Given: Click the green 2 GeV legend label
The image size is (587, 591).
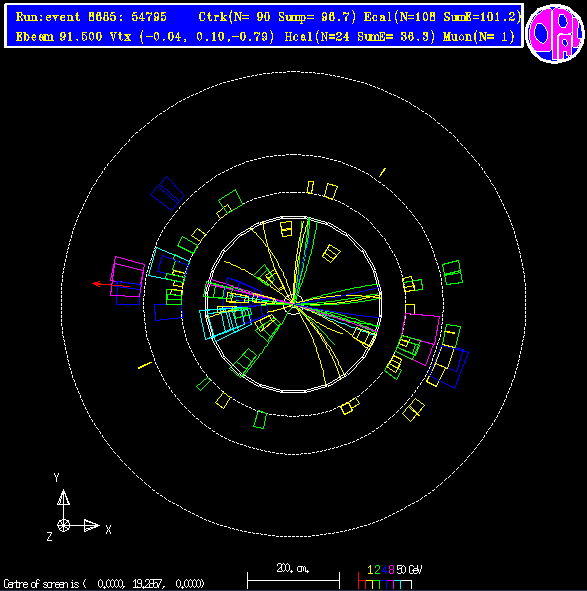Looking at the screenshot, I should click(x=377, y=570).
